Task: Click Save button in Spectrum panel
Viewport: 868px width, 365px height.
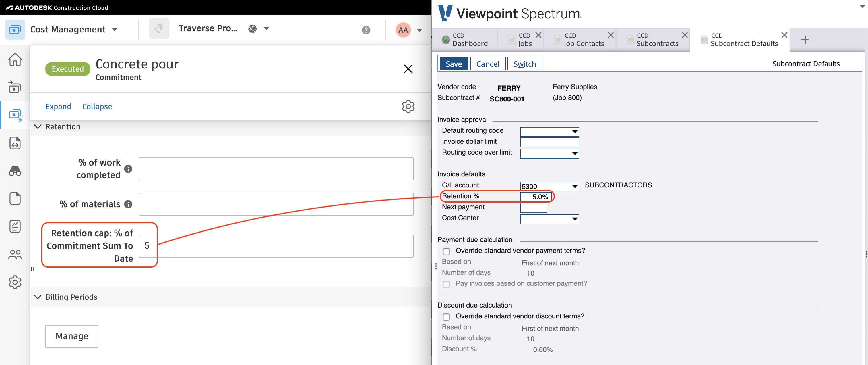Action: coord(454,63)
